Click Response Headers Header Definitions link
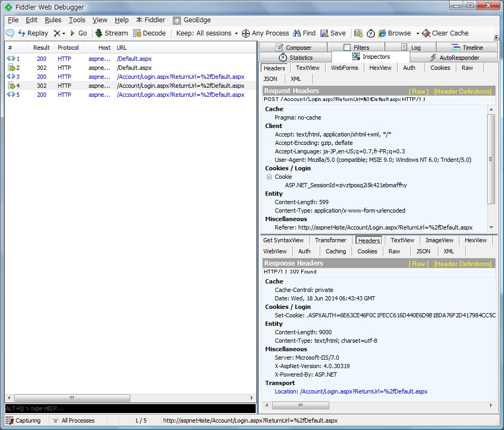The image size is (504, 430). (462, 264)
